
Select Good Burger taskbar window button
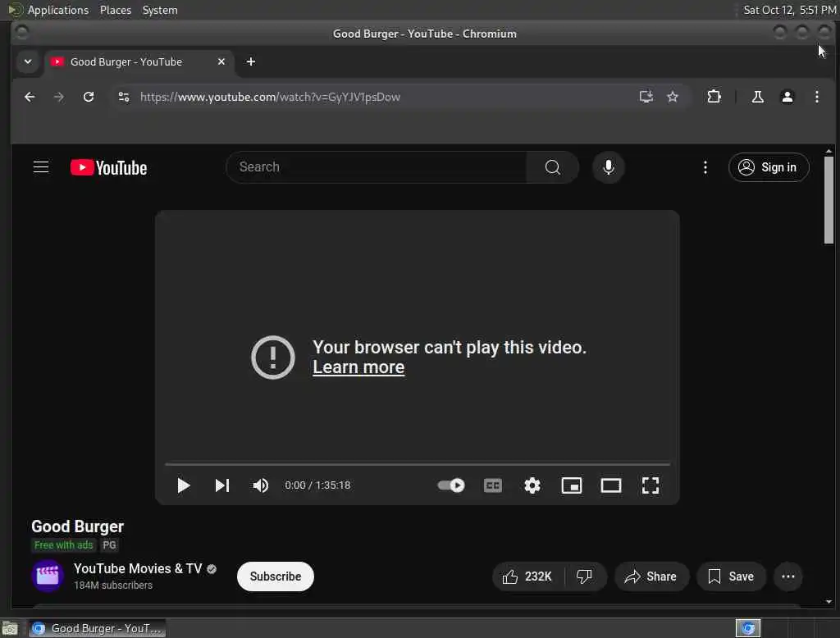pyautogui.click(x=97, y=628)
